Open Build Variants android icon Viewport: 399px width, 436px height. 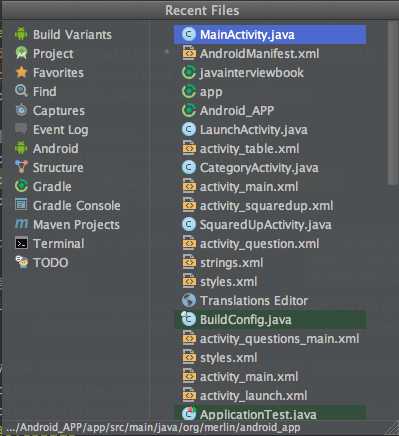[21, 34]
